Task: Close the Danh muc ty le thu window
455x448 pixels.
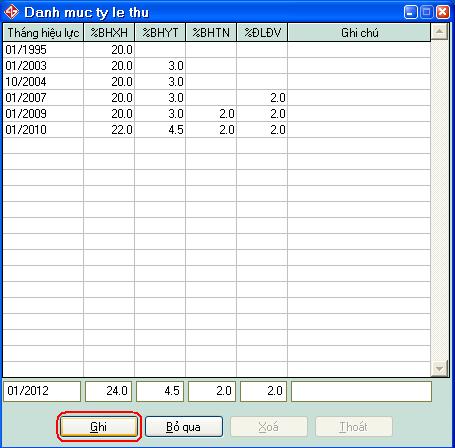Action: pos(443,12)
